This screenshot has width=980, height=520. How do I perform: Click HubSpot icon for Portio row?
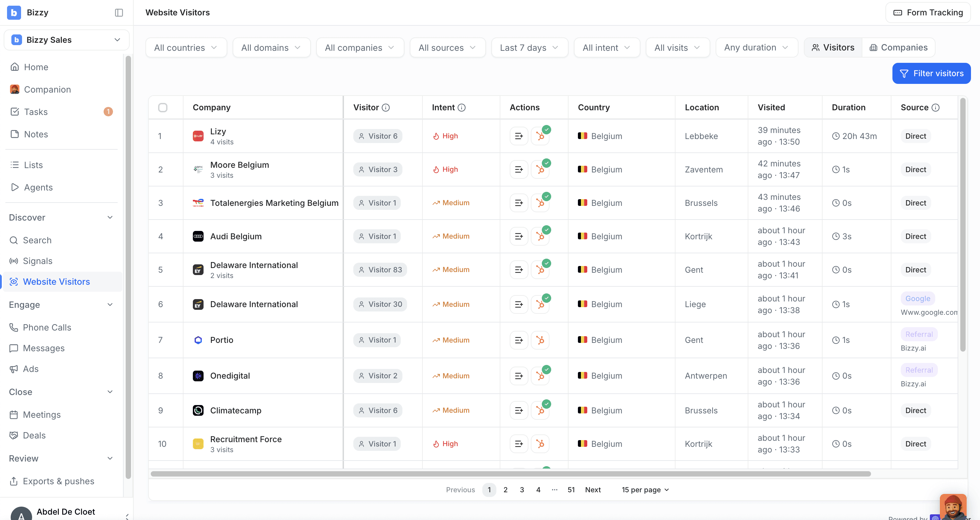tap(540, 340)
